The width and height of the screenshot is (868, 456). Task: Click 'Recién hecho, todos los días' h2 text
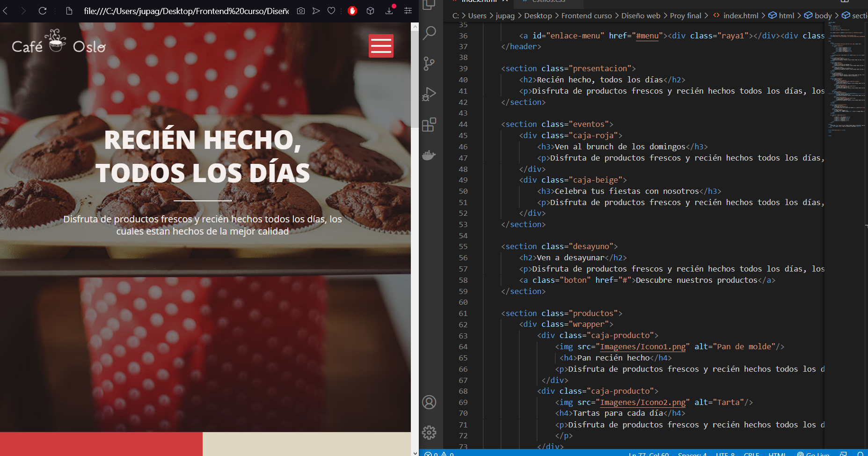600,80
